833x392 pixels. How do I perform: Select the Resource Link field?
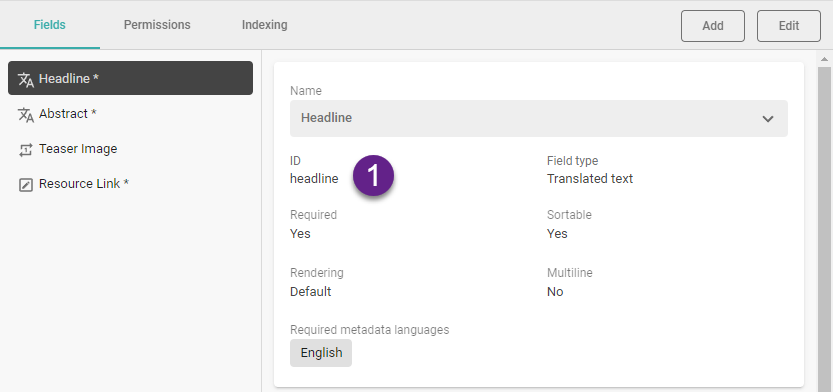(x=130, y=184)
